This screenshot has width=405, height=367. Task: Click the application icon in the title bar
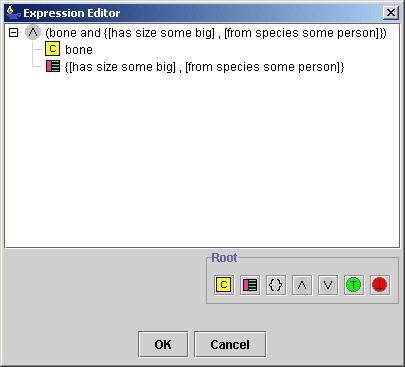(13, 13)
